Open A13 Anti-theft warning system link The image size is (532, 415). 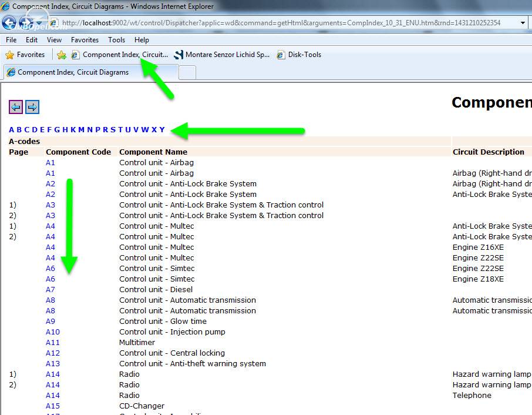(53, 364)
